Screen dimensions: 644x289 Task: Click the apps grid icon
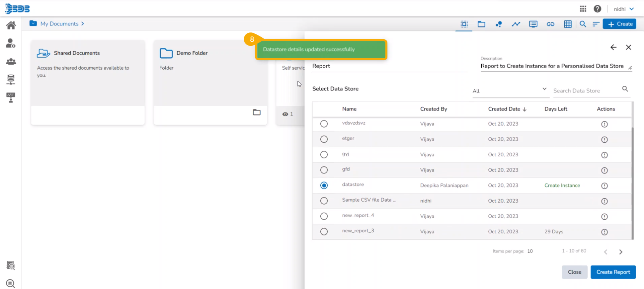coord(583,9)
